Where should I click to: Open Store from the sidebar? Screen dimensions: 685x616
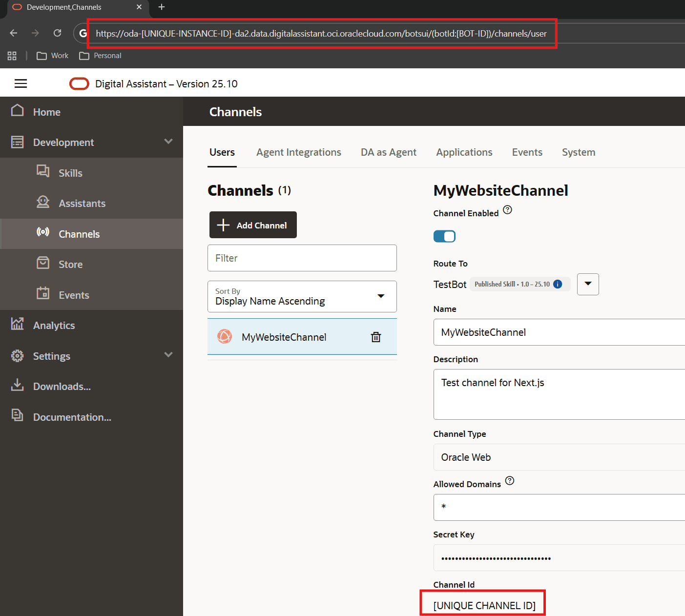70,265
